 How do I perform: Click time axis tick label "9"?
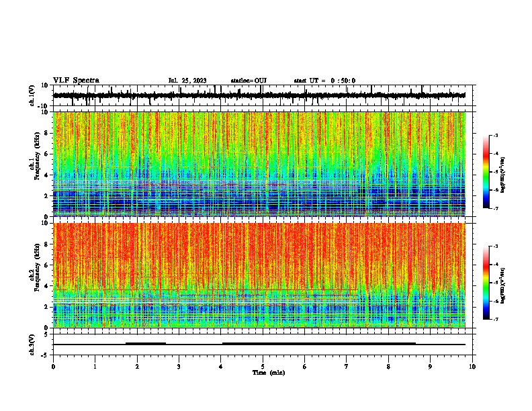(x=430, y=367)
